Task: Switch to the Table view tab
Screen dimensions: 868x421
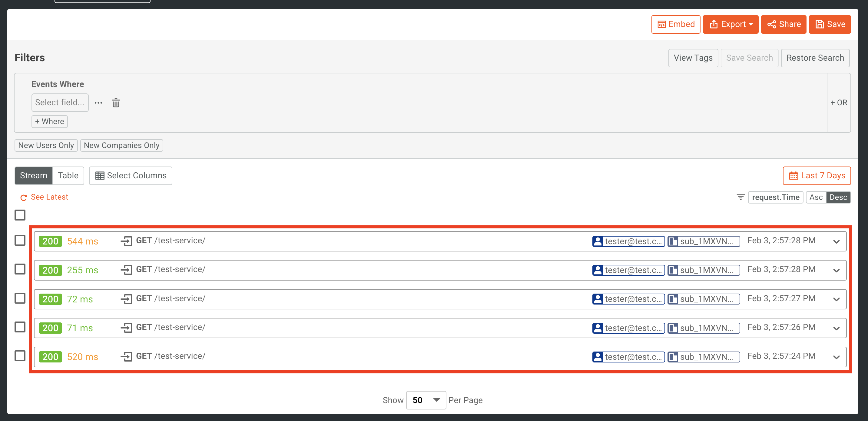Action: pos(68,175)
